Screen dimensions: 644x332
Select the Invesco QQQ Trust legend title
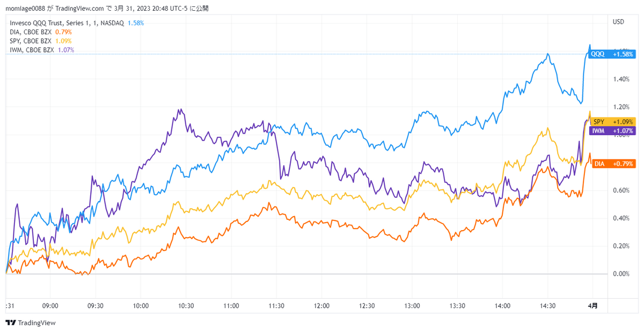[x=67, y=23]
